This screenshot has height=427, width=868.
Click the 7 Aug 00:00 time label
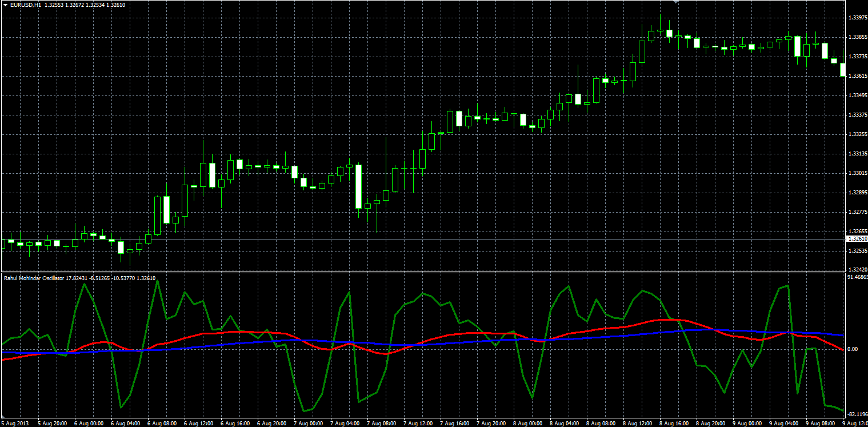[309, 424]
